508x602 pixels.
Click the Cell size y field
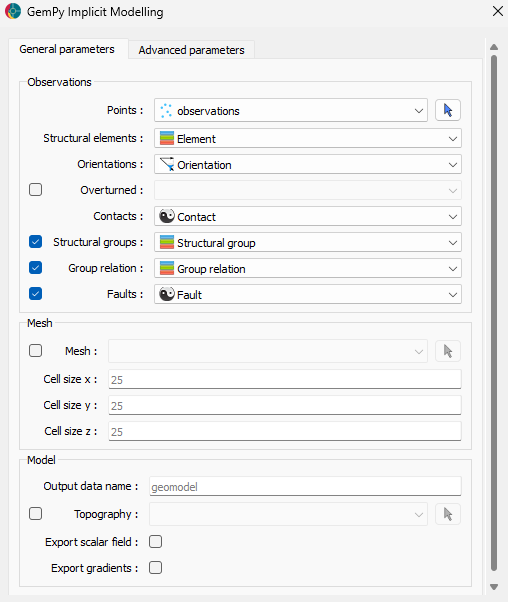[285, 405]
